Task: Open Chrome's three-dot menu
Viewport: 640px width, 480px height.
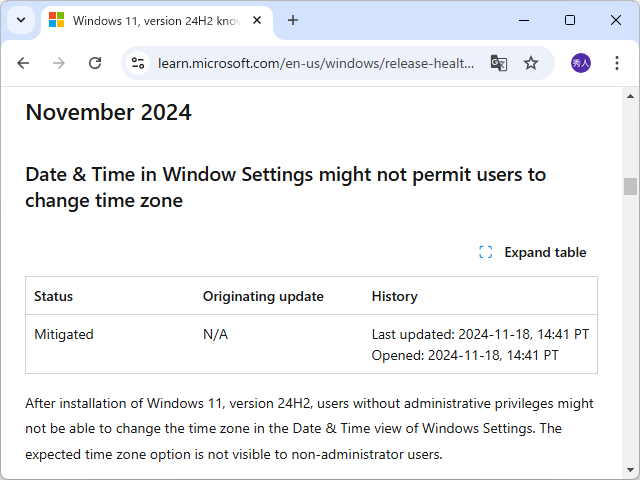Action: [617, 63]
